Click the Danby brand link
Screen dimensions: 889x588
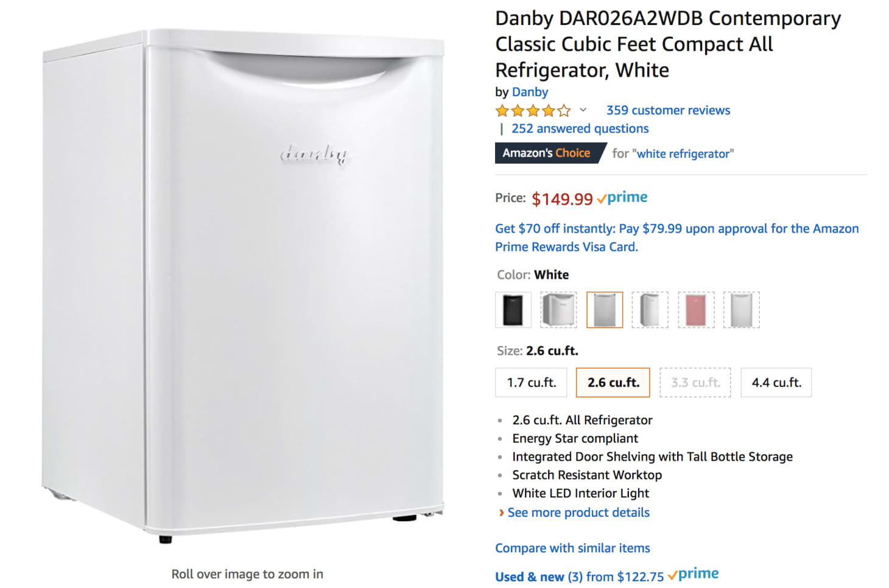(530, 92)
